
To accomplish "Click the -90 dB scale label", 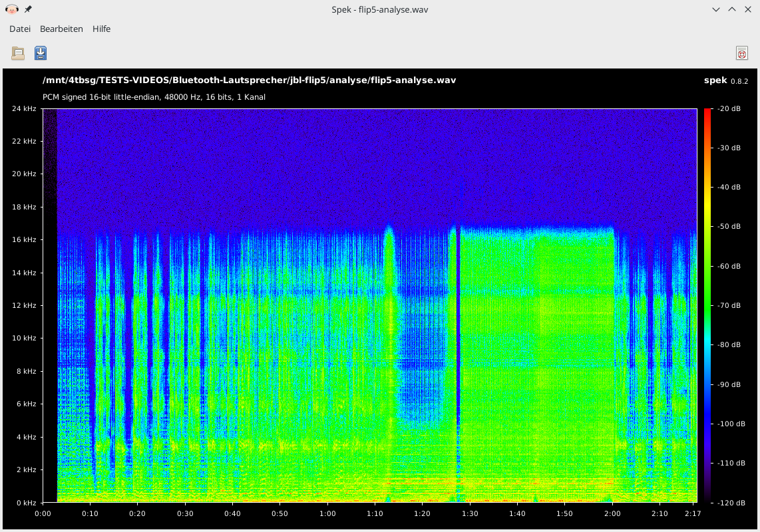I will [x=729, y=384].
